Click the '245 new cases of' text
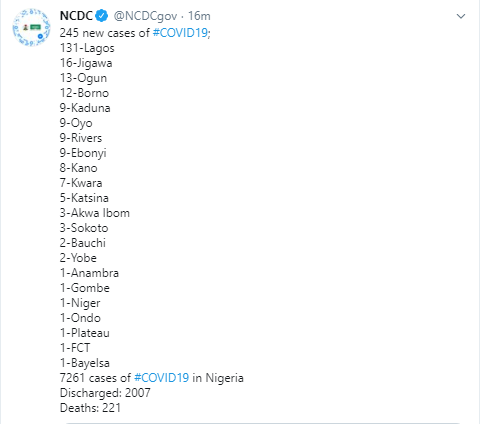The height and width of the screenshot is (424, 482). coord(105,33)
